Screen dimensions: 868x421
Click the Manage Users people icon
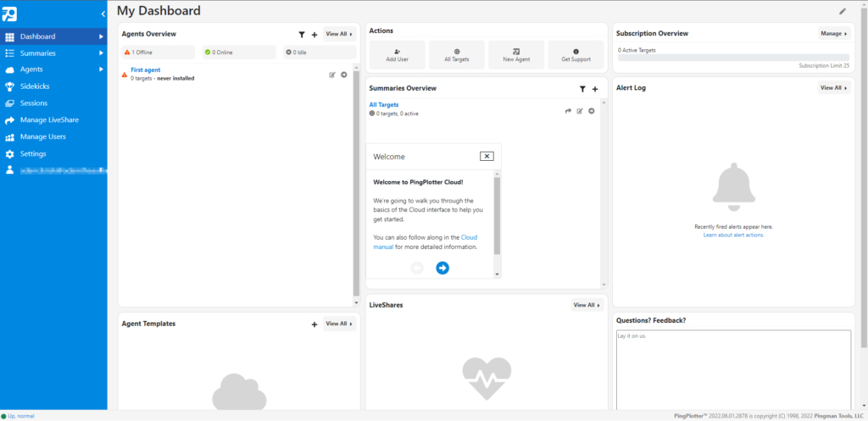tap(9, 137)
